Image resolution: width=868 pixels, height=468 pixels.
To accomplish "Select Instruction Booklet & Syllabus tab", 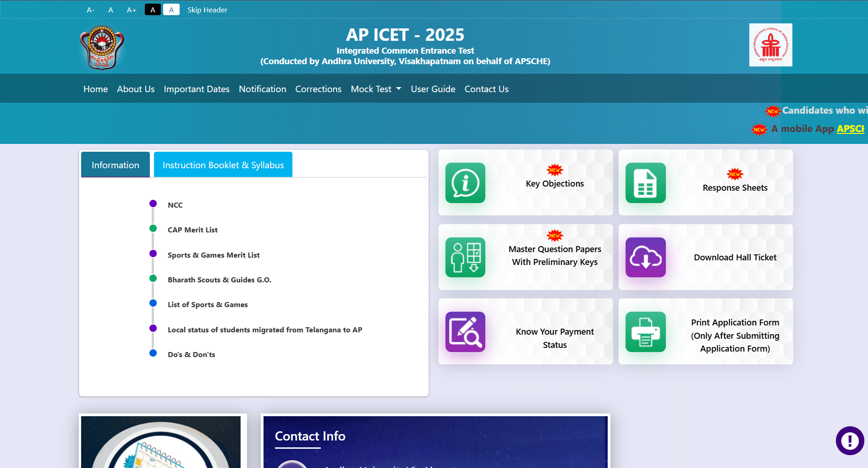I will (223, 165).
